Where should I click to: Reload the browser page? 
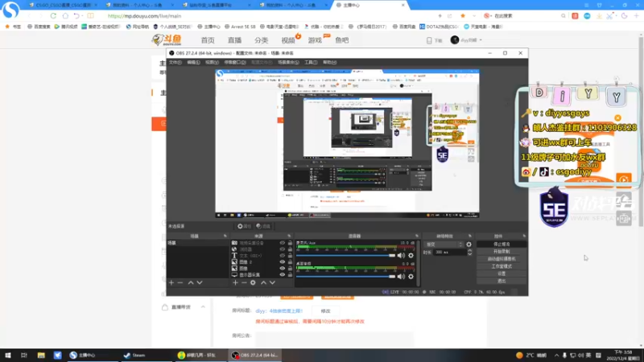(x=53, y=16)
